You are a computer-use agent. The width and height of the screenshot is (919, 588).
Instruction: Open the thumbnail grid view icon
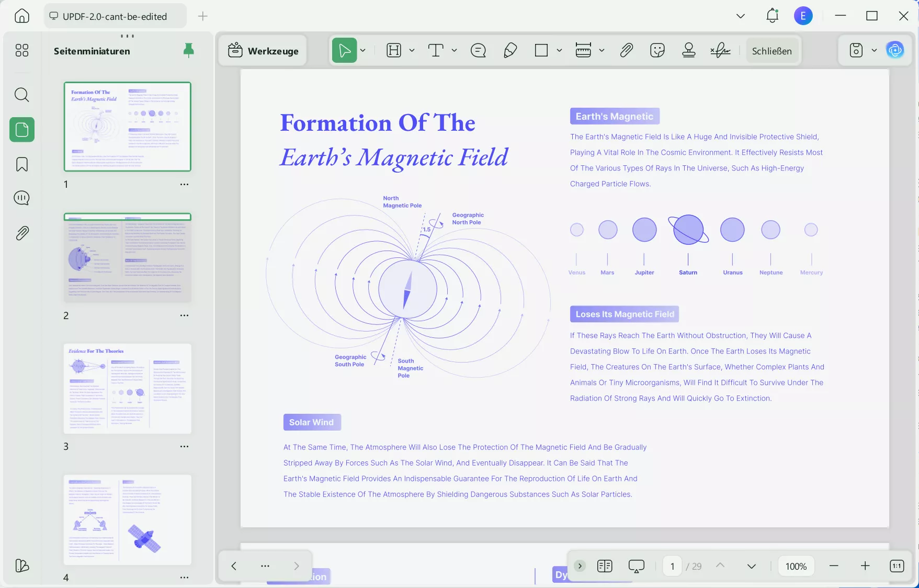tap(22, 50)
